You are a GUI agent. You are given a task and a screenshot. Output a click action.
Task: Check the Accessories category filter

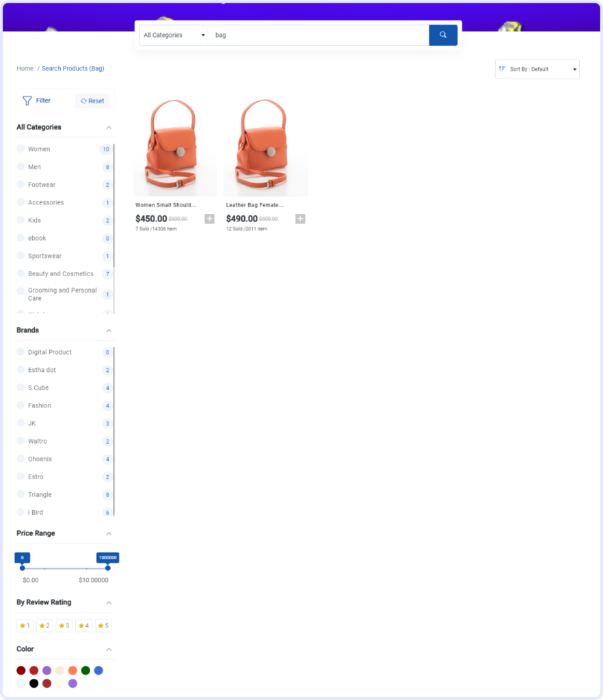[x=21, y=202]
